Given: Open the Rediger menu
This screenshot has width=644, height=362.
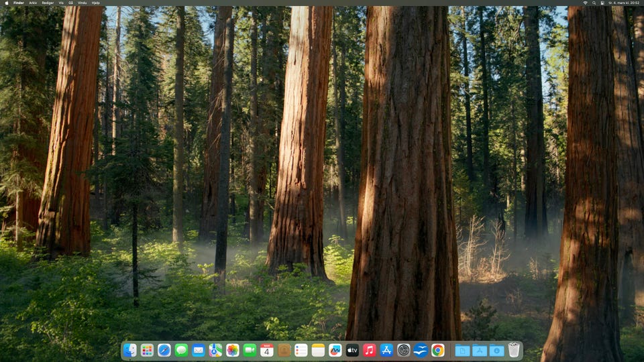Looking at the screenshot, I should (48, 3).
